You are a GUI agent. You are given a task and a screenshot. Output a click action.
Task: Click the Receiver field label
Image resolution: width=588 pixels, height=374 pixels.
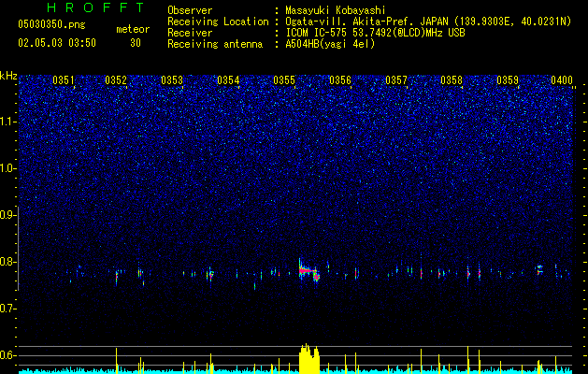tap(190, 33)
